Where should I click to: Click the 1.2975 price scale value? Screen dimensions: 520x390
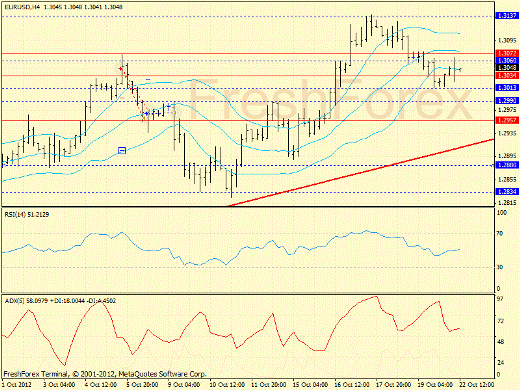click(x=507, y=110)
